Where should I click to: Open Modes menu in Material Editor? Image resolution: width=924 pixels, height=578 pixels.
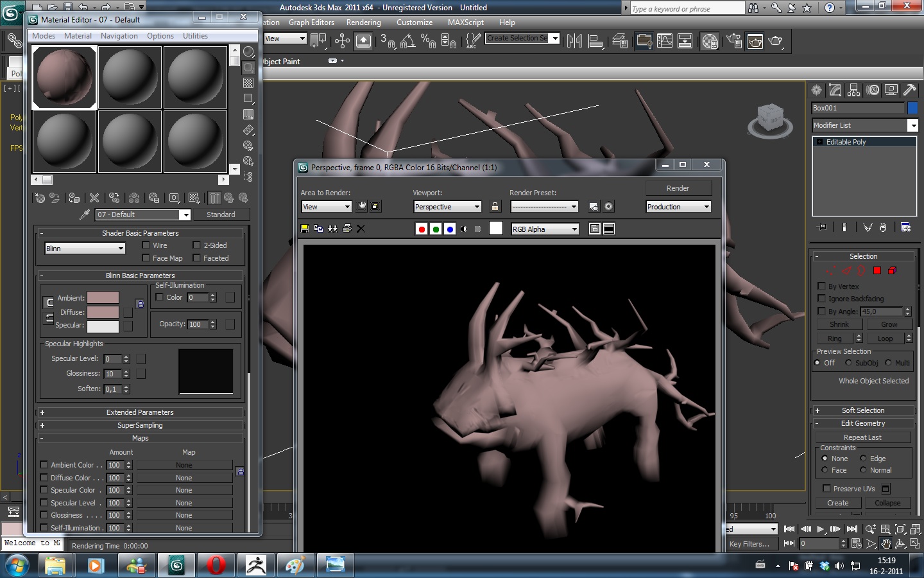pyautogui.click(x=44, y=36)
